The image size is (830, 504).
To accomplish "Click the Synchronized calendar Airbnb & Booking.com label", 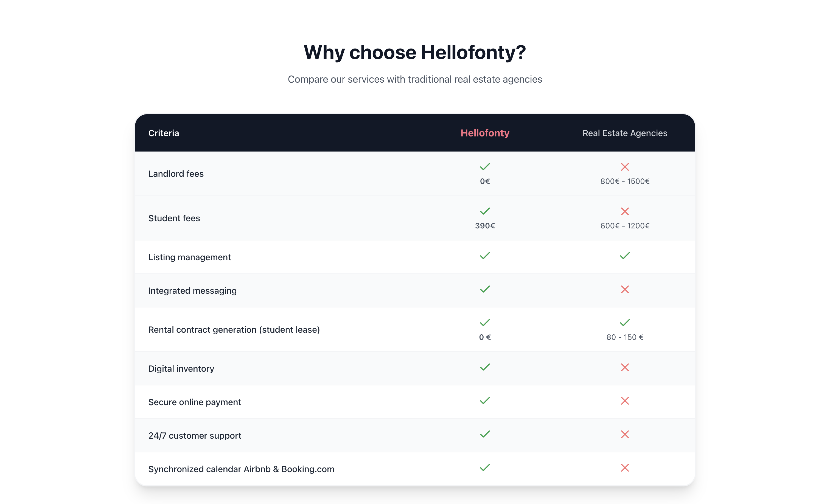I will [x=241, y=469].
